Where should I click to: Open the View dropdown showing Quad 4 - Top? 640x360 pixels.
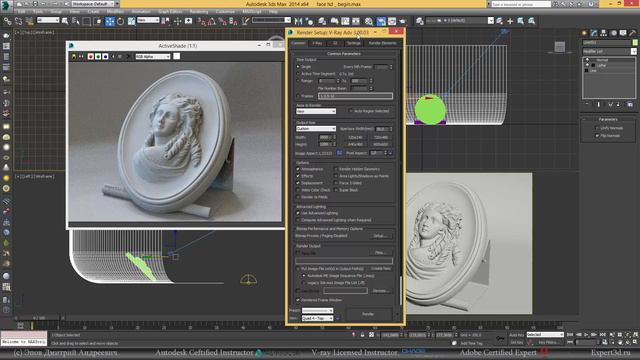(x=317, y=318)
